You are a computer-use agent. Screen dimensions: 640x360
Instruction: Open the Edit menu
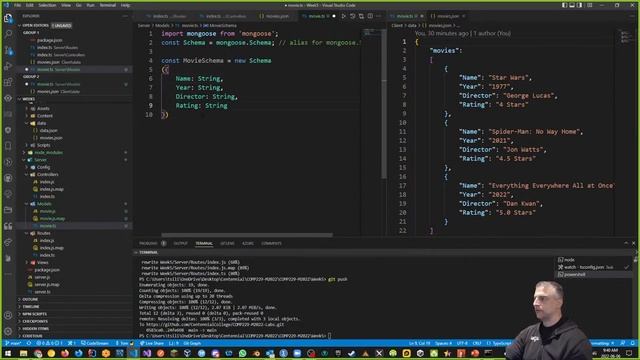coord(30,5)
